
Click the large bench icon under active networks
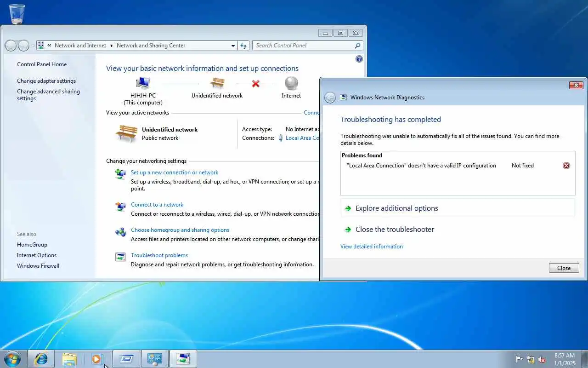[x=126, y=133]
